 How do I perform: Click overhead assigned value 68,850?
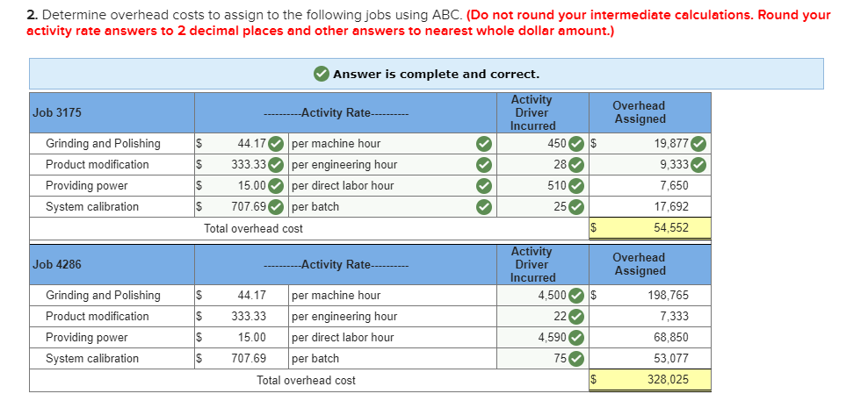click(671, 338)
